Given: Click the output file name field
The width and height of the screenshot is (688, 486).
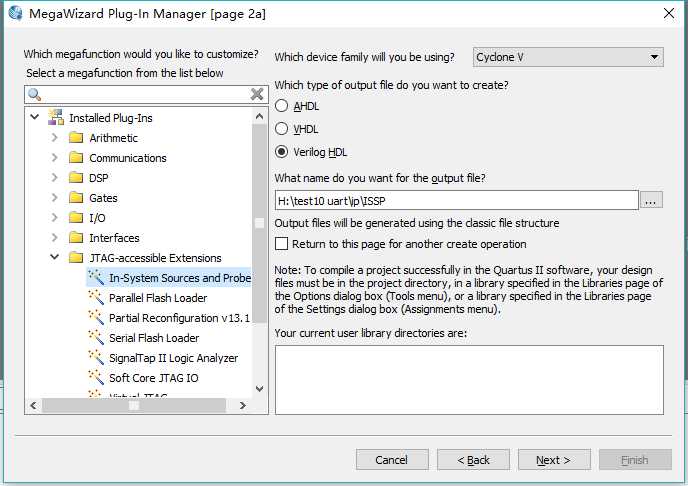Looking at the screenshot, I should 457,200.
